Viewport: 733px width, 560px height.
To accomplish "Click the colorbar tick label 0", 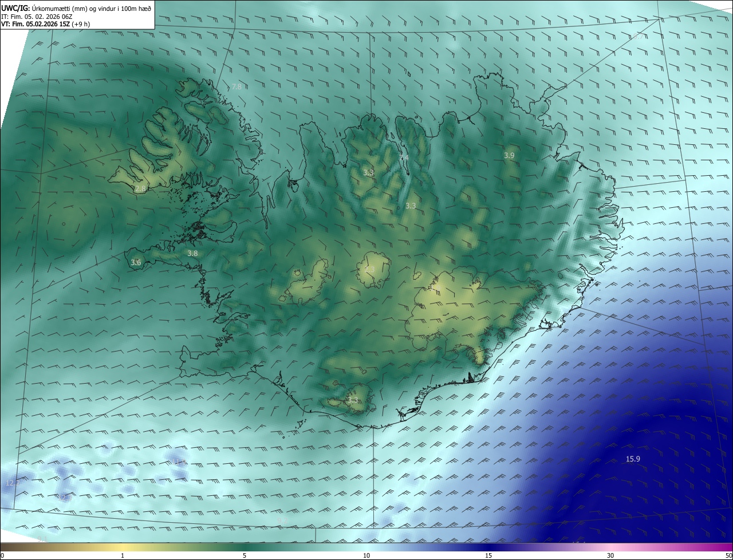I will 2,555.
